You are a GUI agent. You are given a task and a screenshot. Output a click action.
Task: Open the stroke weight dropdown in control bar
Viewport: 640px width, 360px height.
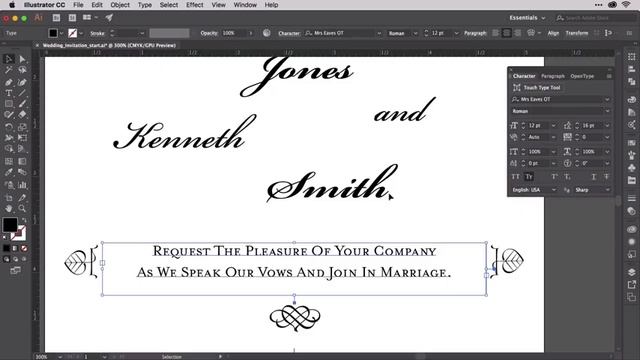142,33
